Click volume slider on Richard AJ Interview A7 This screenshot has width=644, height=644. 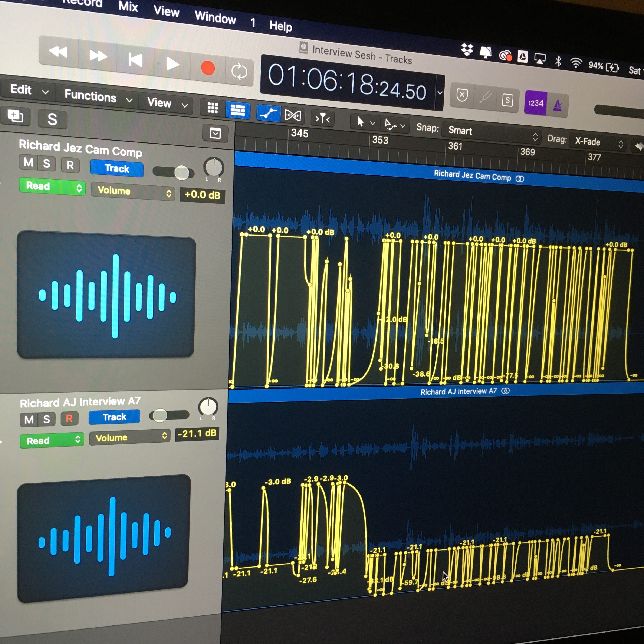169,415
